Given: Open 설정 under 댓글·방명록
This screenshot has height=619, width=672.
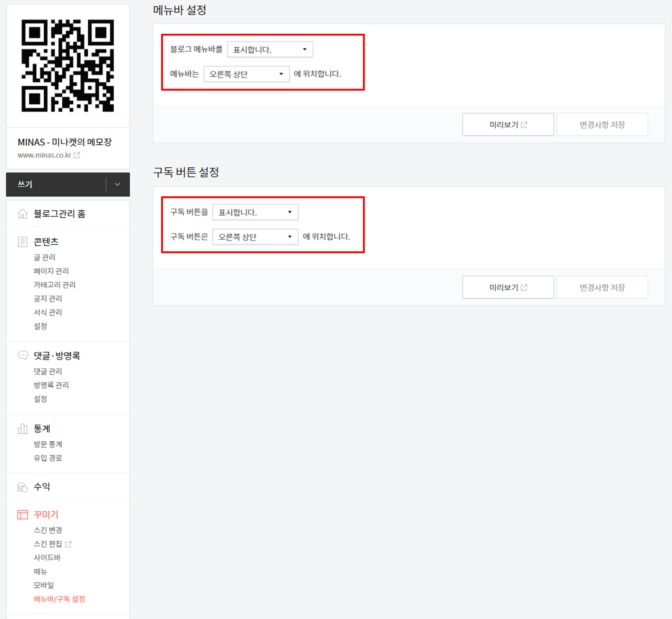Looking at the screenshot, I should [40, 399].
